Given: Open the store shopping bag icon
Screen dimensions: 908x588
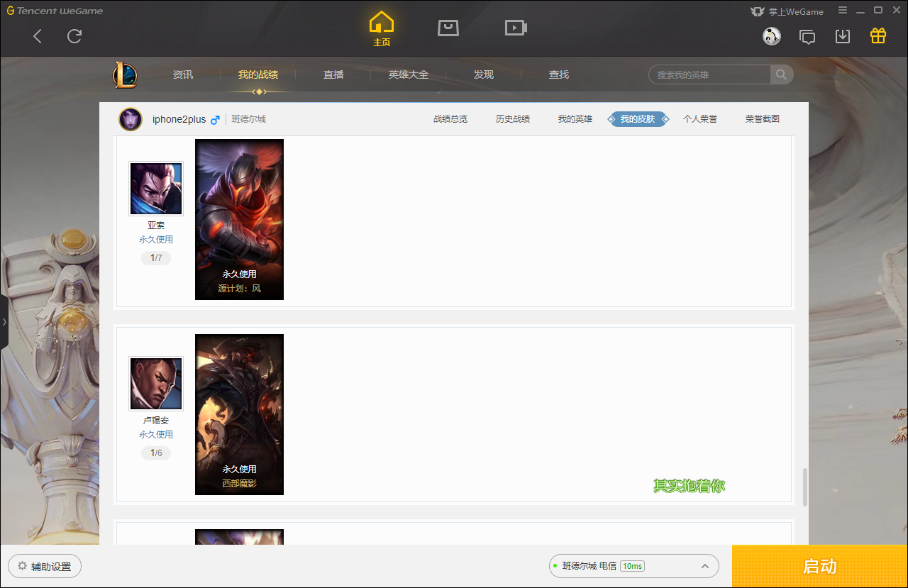Looking at the screenshot, I should (448, 28).
